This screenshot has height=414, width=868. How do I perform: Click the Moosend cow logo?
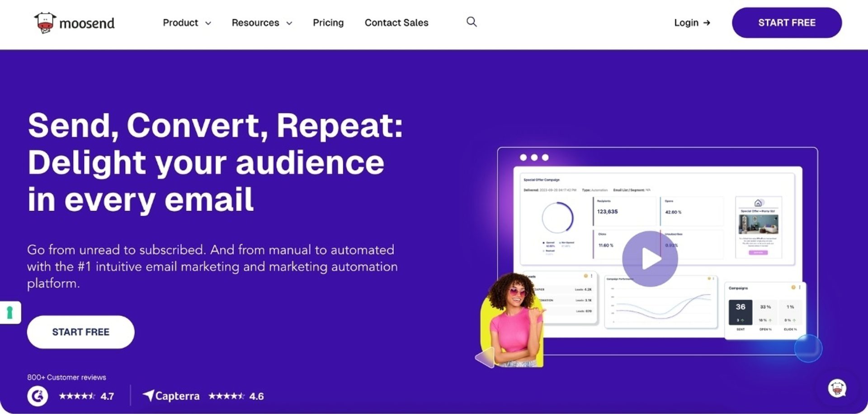[45, 23]
